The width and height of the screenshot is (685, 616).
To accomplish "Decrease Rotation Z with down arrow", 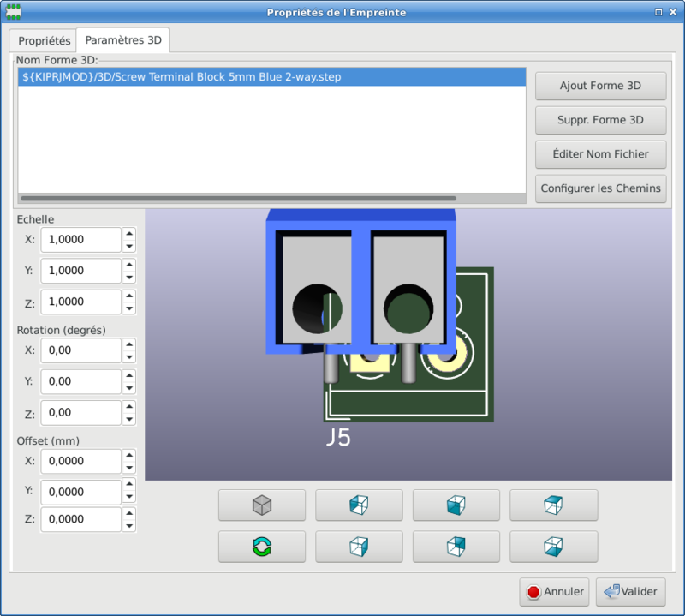I will pyautogui.click(x=129, y=419).
